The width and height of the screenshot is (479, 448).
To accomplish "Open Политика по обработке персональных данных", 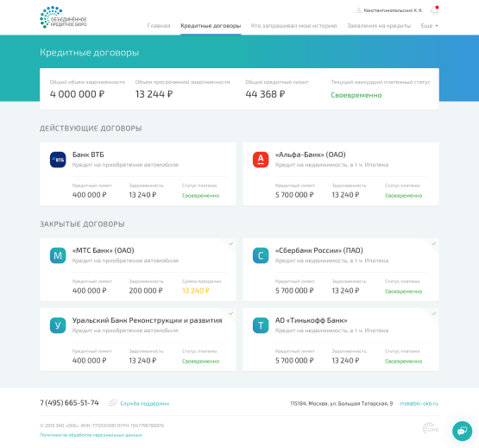I will [x=91, y=435].
